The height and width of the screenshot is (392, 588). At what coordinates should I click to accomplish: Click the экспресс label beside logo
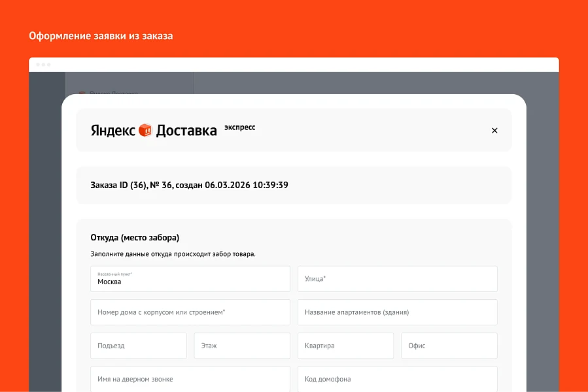239,127
